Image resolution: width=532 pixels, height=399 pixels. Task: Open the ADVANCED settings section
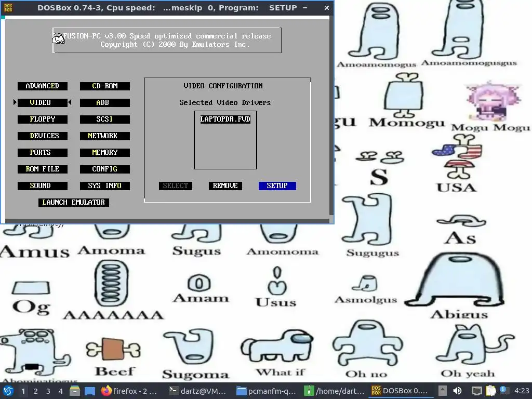tap(43, 86)
